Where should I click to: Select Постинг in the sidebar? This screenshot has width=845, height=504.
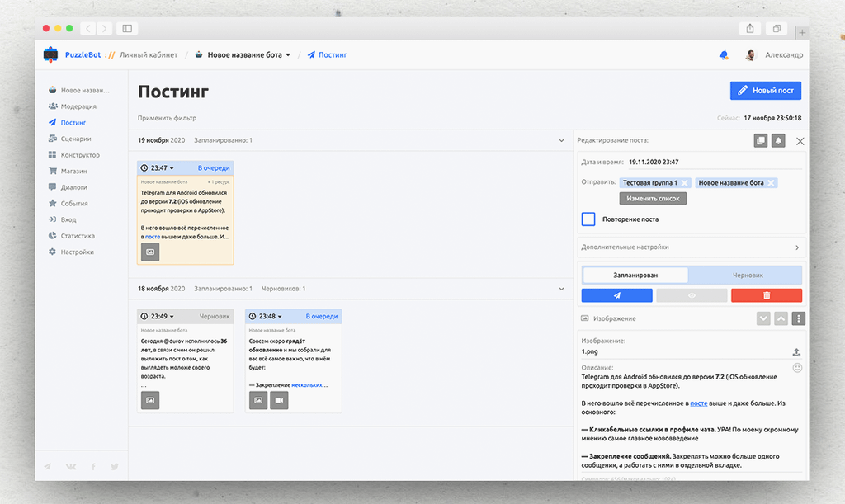click(68, 122)
